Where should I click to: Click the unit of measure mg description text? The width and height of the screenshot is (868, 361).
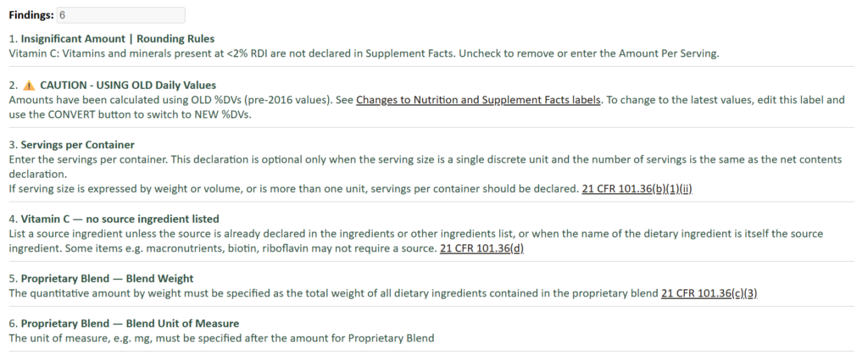(x=220, y=338)
